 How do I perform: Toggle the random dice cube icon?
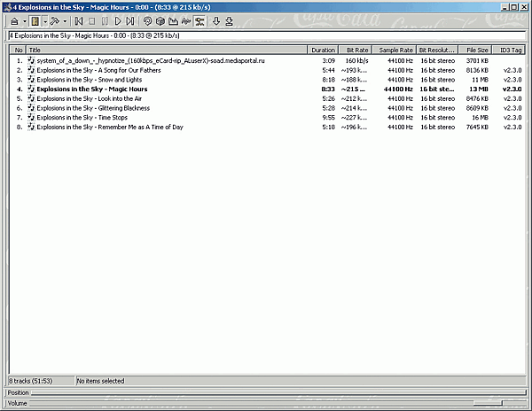click(x=160, y=21)
